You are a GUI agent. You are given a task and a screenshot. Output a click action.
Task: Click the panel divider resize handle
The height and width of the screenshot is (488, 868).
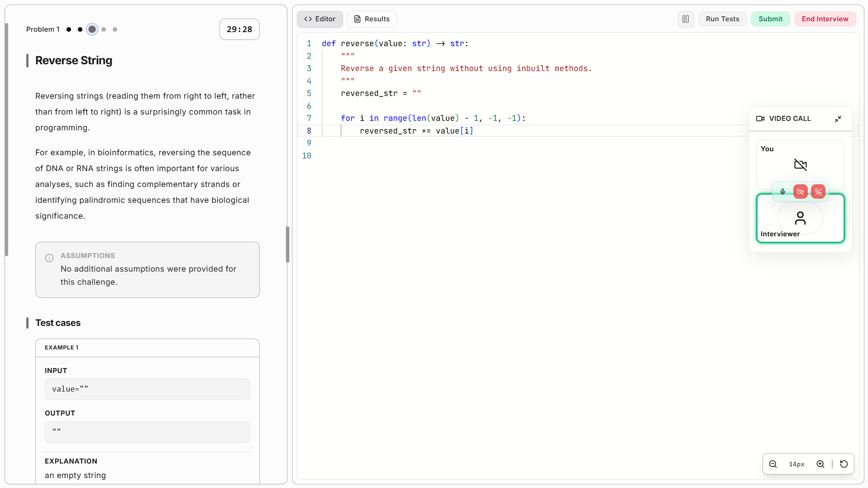tap(287, 244)
